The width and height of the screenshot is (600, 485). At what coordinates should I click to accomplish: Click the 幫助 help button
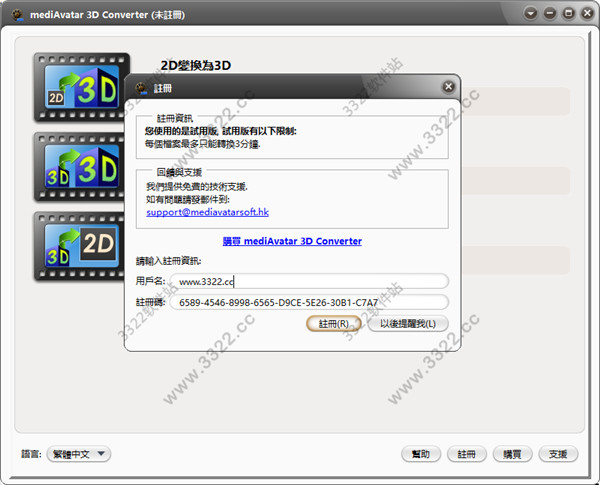pyautogui.click(x=421, y=454)
